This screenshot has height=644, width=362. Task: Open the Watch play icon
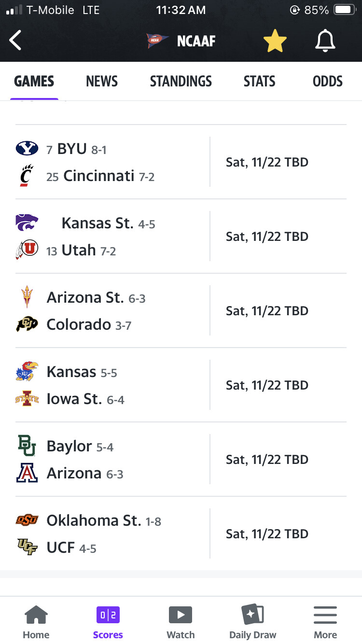181,615
